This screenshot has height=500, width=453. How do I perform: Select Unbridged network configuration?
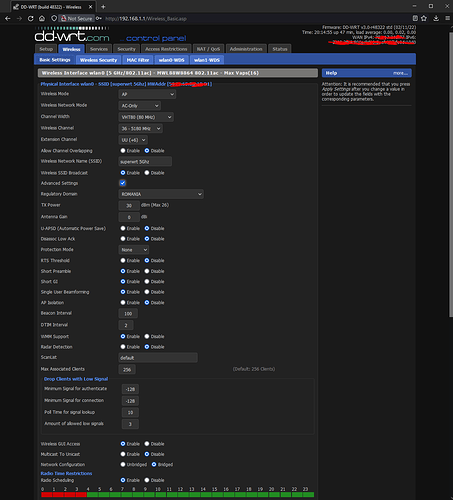coord(123,464)
